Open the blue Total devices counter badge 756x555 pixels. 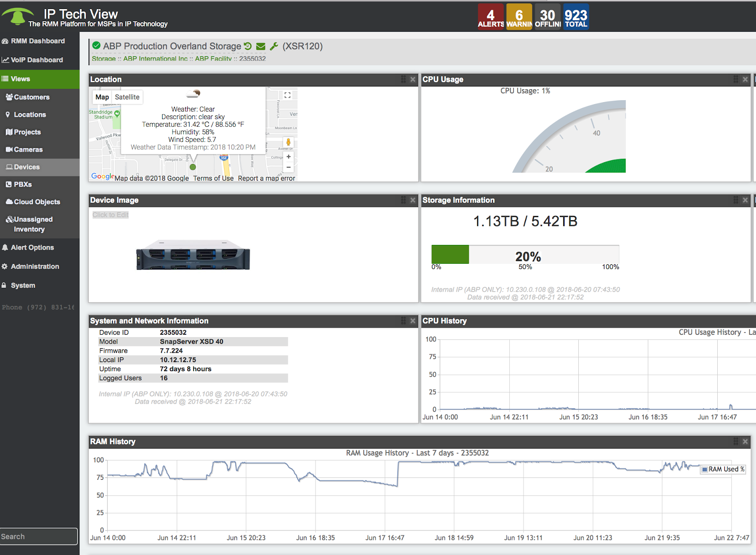576,17
